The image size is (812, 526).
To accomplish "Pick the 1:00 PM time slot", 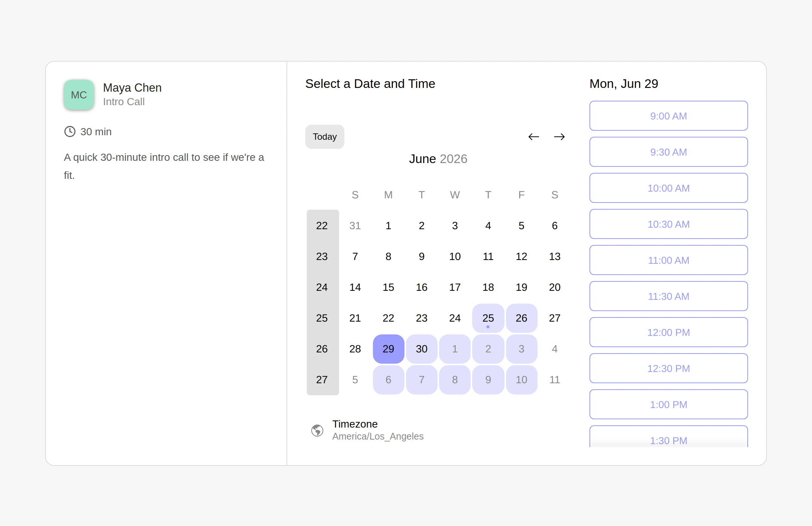I will [668, 404].
